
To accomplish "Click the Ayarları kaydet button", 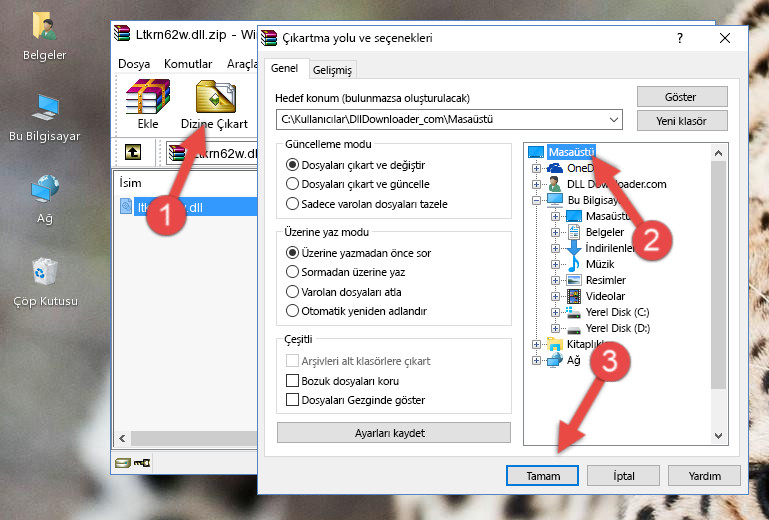I will pyautogui.click(x=393, y=433).
